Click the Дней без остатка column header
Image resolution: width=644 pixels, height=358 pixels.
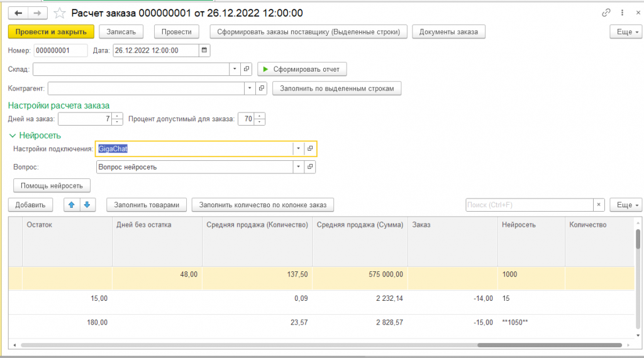(157, 242)
